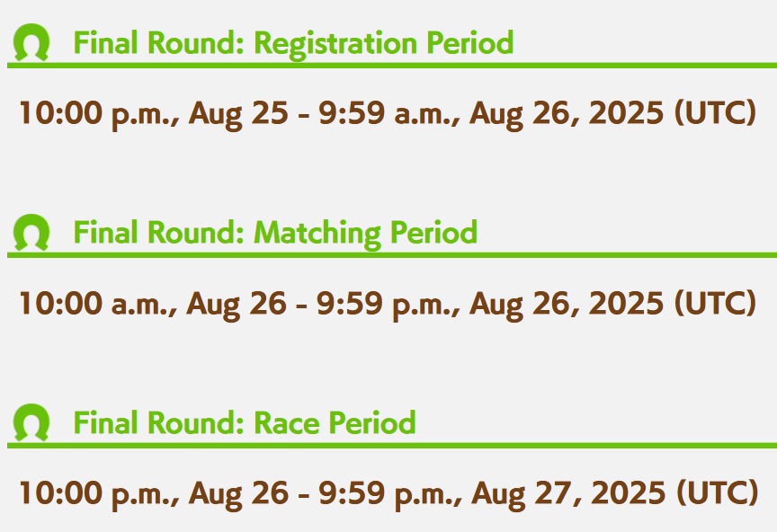Click the 10:00 a.m., Aug 26 start time

[153, 304]
